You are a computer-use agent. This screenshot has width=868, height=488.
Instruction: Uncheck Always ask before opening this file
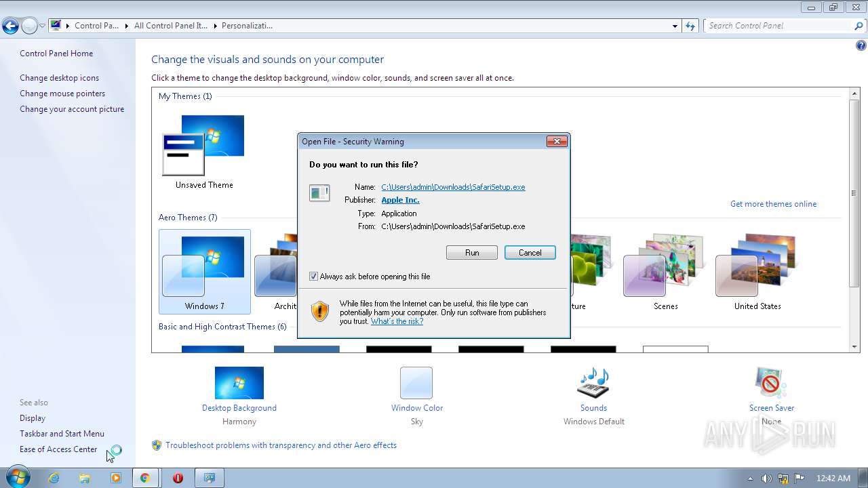313,277
